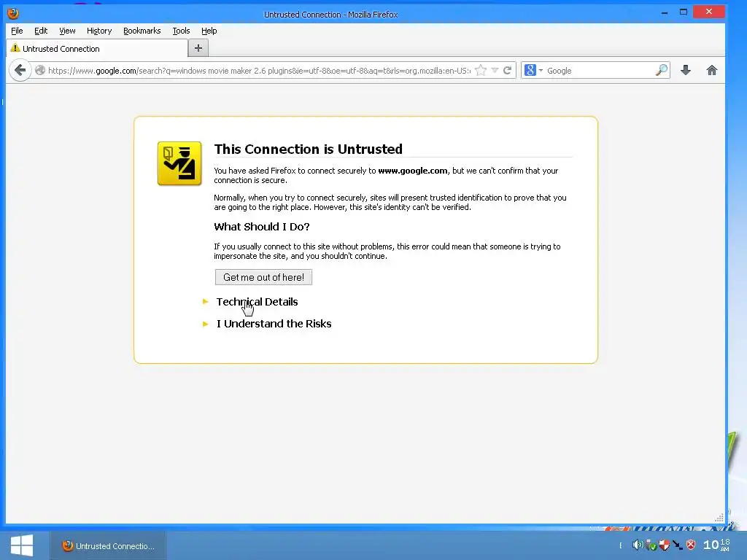Click the search magnifier icon

(x=661, y=71)
